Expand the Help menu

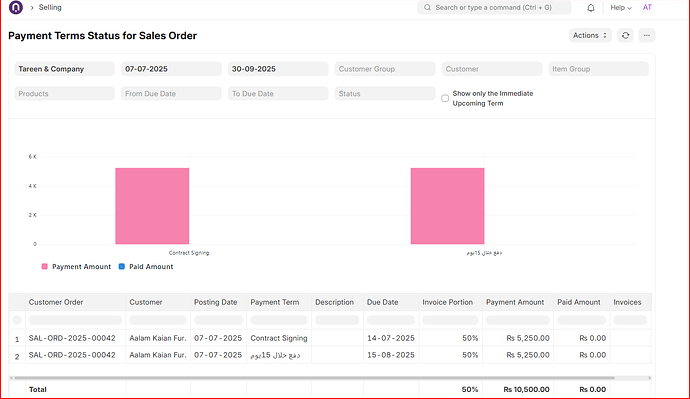point(620,7)
